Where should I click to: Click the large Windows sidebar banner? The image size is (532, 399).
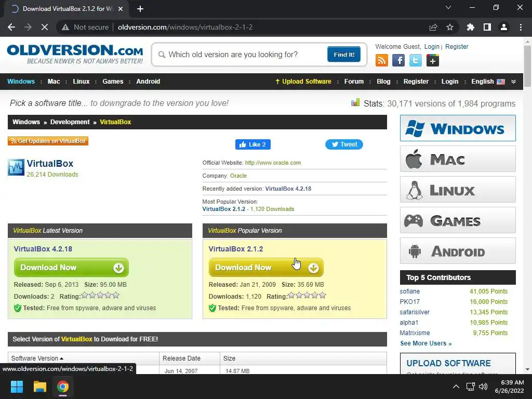tap(458, 128)
